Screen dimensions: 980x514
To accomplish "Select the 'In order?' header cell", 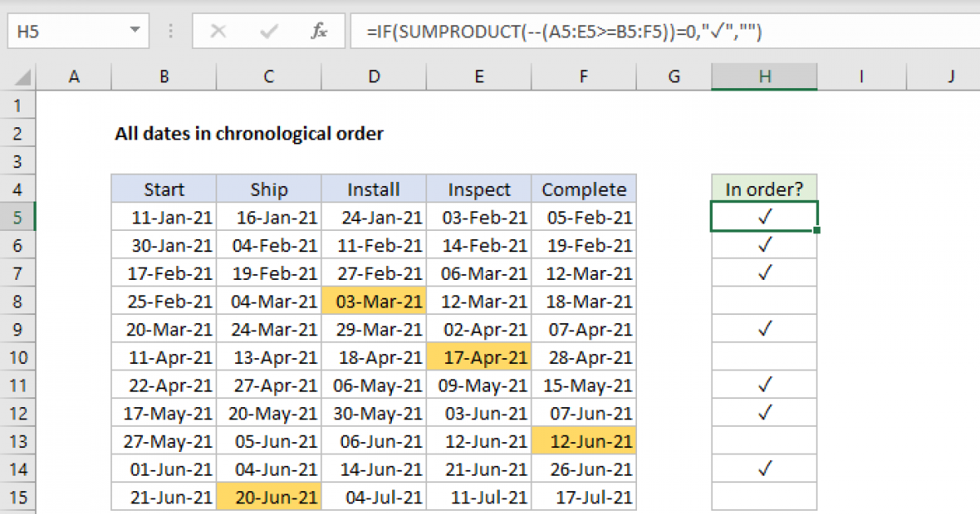I will [x=764, y=188].
